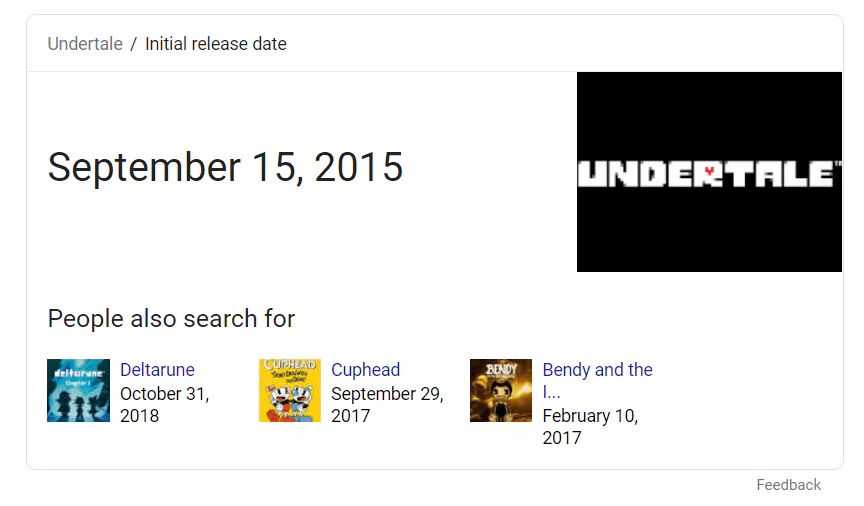Click the Cuphead characters in the cover art

[x=289, y=398]
